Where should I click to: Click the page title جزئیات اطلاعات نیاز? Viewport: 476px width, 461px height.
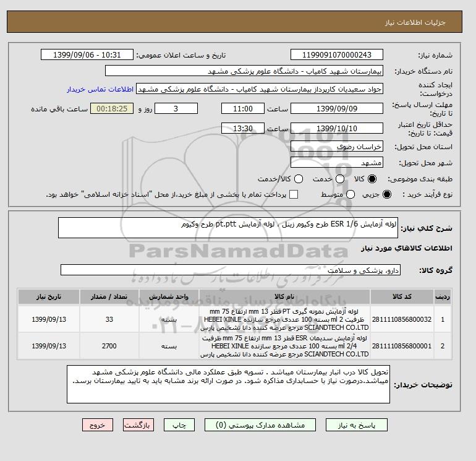point(415,22)
